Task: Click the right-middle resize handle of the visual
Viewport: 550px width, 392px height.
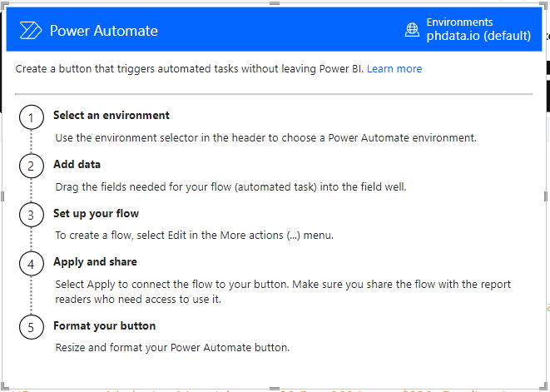Action: pos(547,196)
